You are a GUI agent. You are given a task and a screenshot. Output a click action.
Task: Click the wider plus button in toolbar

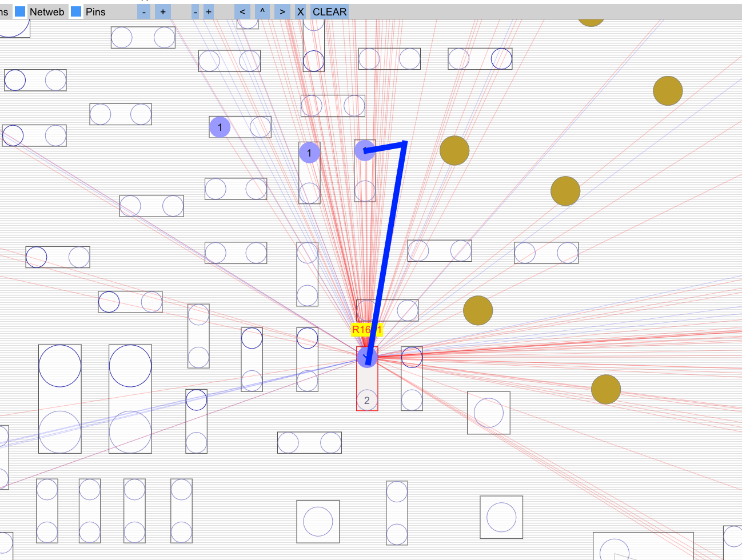(163, 12)
